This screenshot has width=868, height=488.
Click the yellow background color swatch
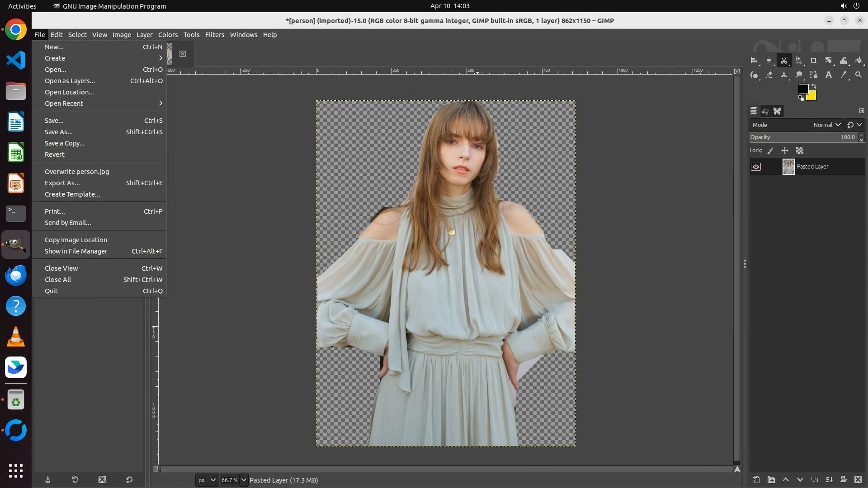[812, 97]
